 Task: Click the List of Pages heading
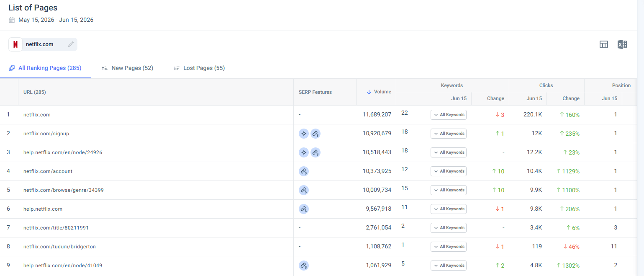[x=33, y=8]
